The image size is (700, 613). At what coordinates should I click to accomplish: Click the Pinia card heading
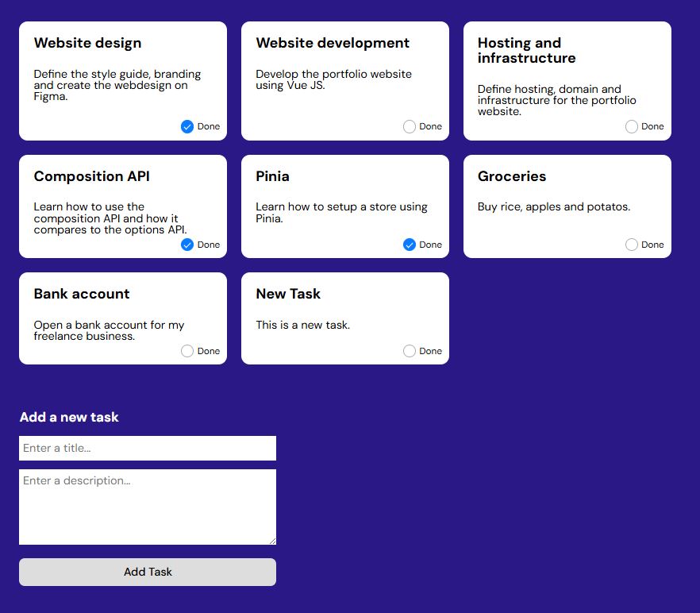272,176
